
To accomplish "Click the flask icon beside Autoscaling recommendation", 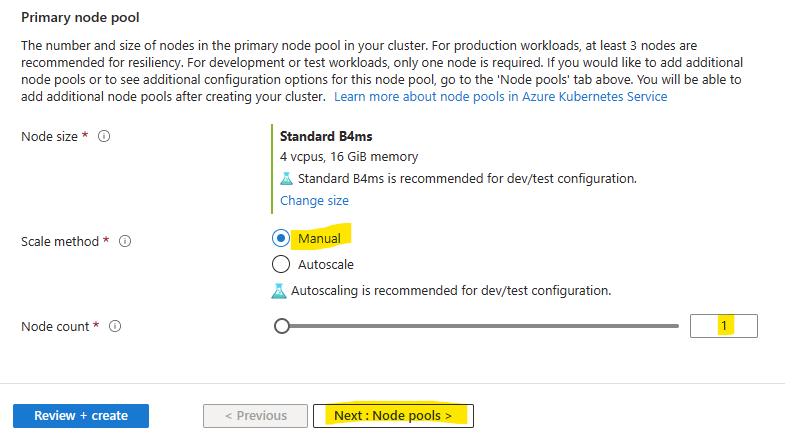I will tap(279, 291).
